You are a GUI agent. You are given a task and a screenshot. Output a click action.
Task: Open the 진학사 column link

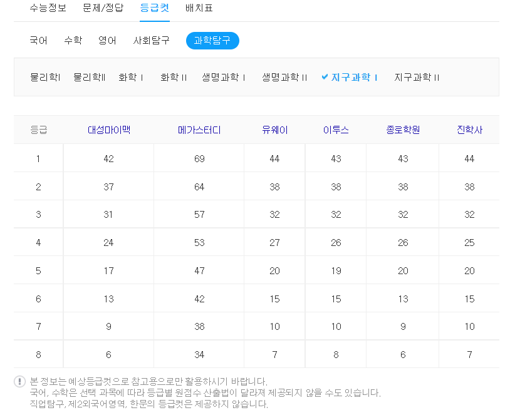(469, 130)
